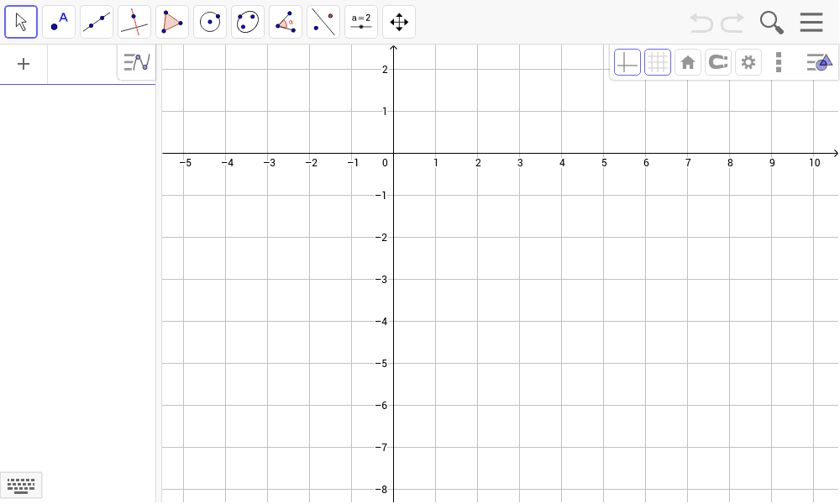Open the three-dot more options menu
Screen dimensions: 840x504
pos(779,63)
